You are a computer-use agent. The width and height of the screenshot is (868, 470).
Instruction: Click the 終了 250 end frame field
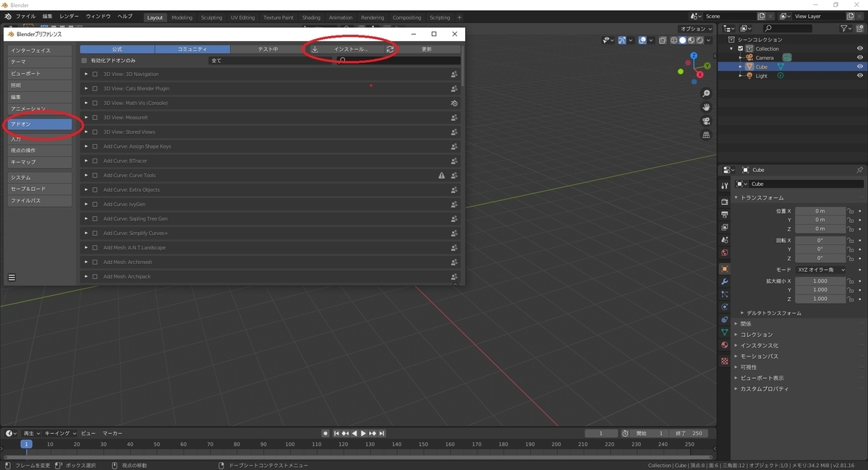click(689, 433)
